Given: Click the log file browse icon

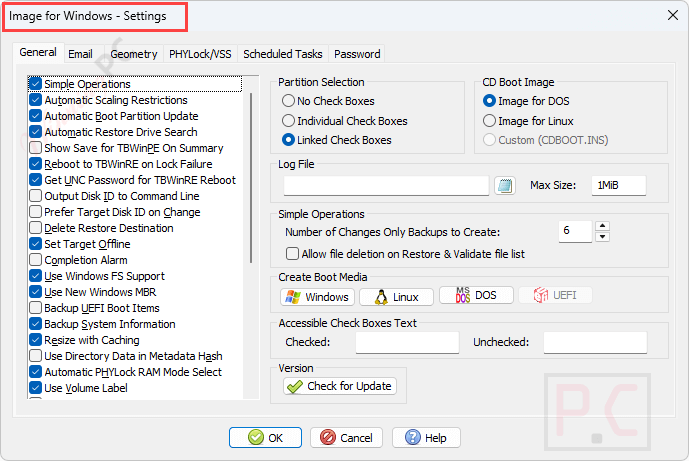Looking at the screenshot, I should [504, 185].
